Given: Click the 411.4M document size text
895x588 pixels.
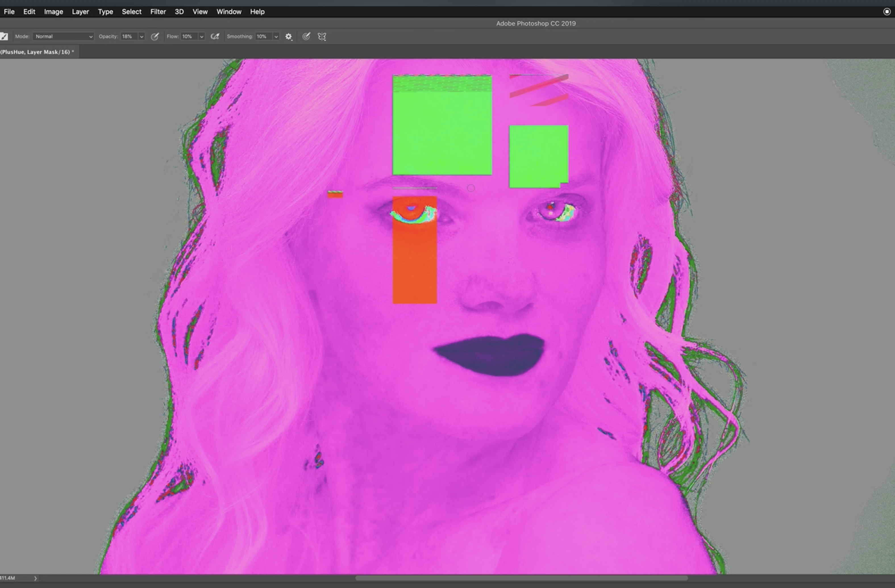Looking at the screenshot, I should click(x=7, y=578).
